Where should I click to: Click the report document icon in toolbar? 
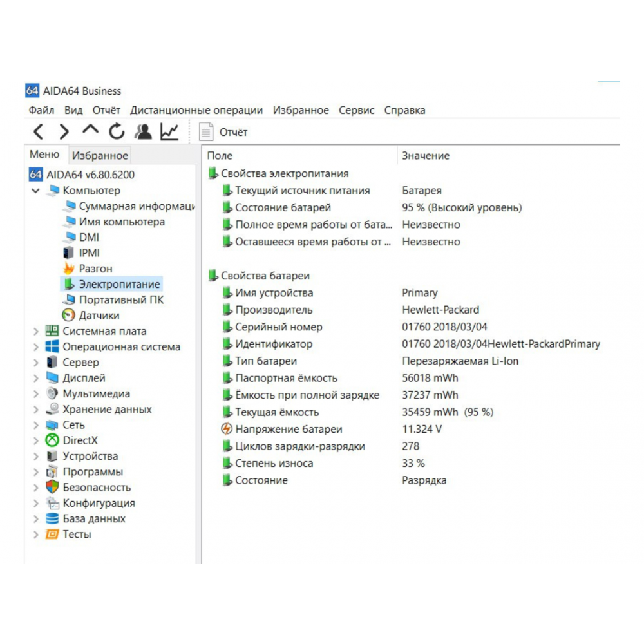point(206,132)
